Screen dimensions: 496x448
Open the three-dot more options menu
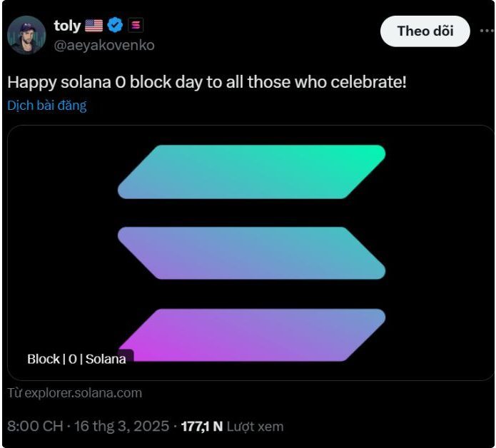(x=487, y=31)
